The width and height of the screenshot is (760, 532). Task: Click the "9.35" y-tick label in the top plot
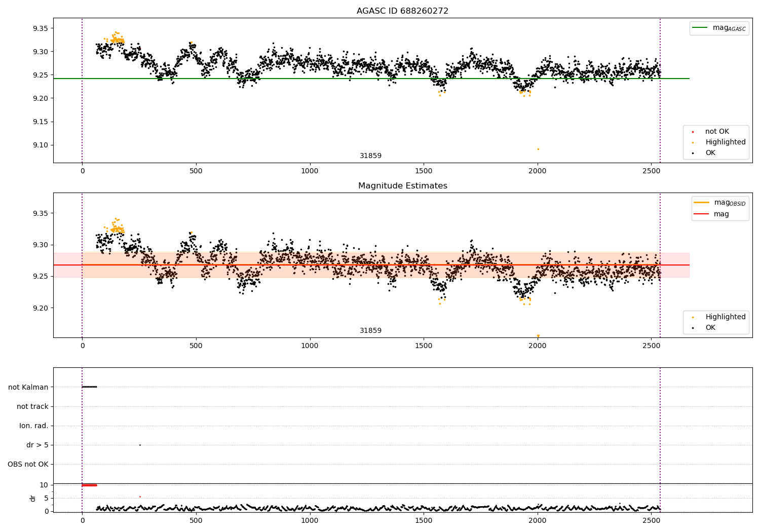pyautogui.click(x=41, y=28)
